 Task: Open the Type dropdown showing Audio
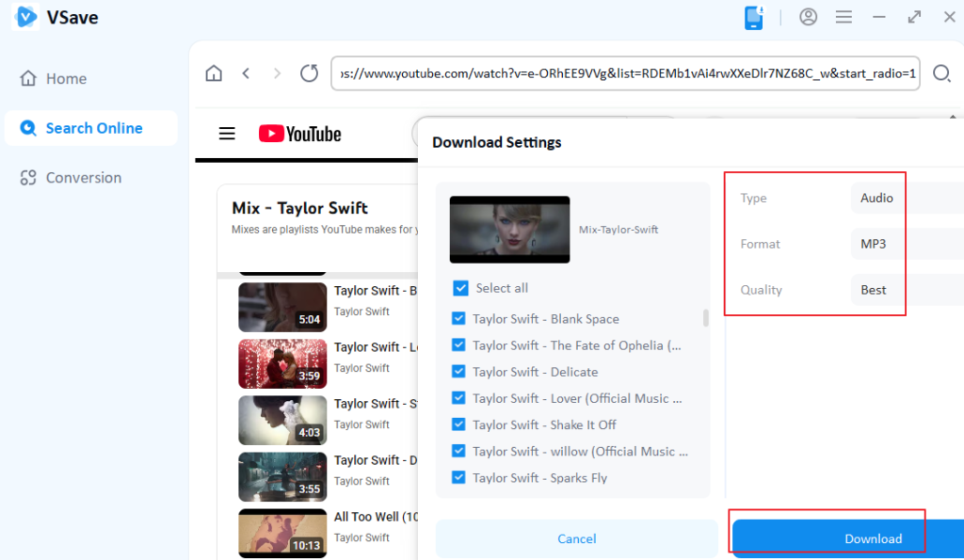(904, 198)
